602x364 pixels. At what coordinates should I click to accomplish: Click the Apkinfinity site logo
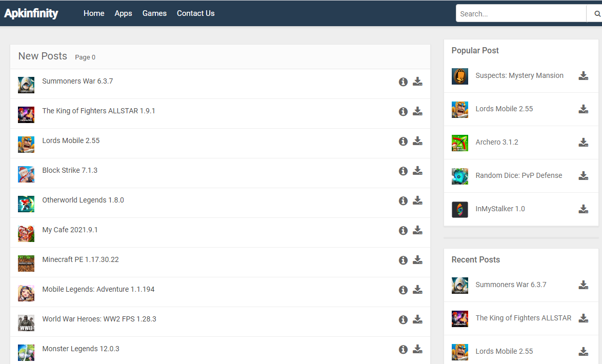31,13
